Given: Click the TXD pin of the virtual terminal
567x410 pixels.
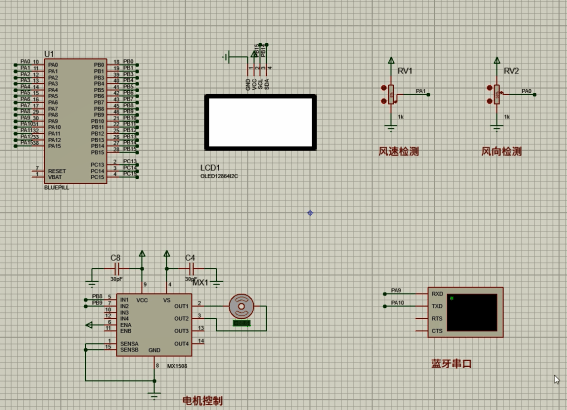Looking at the screenshot, I should (437, 306).
